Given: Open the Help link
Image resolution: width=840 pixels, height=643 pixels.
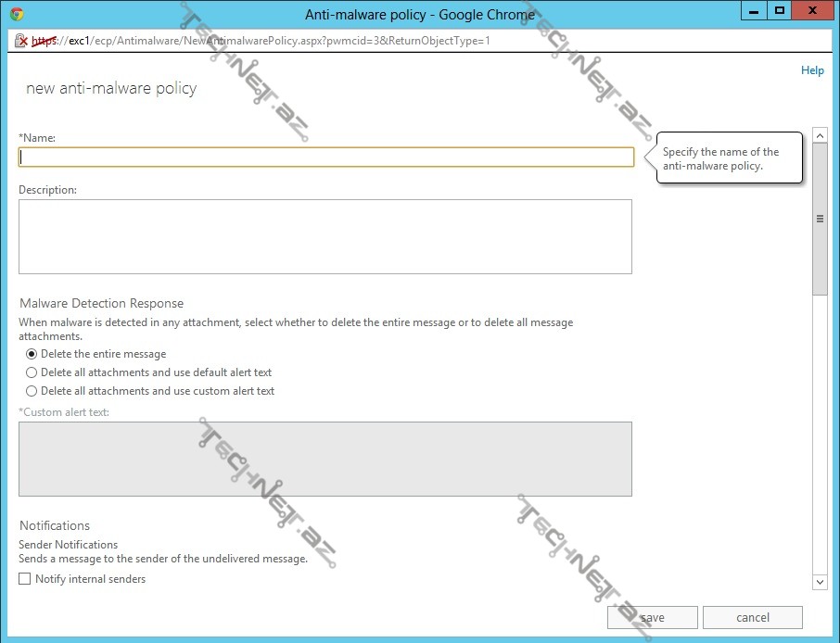Looking at the screenshot, I should [812, 70].
